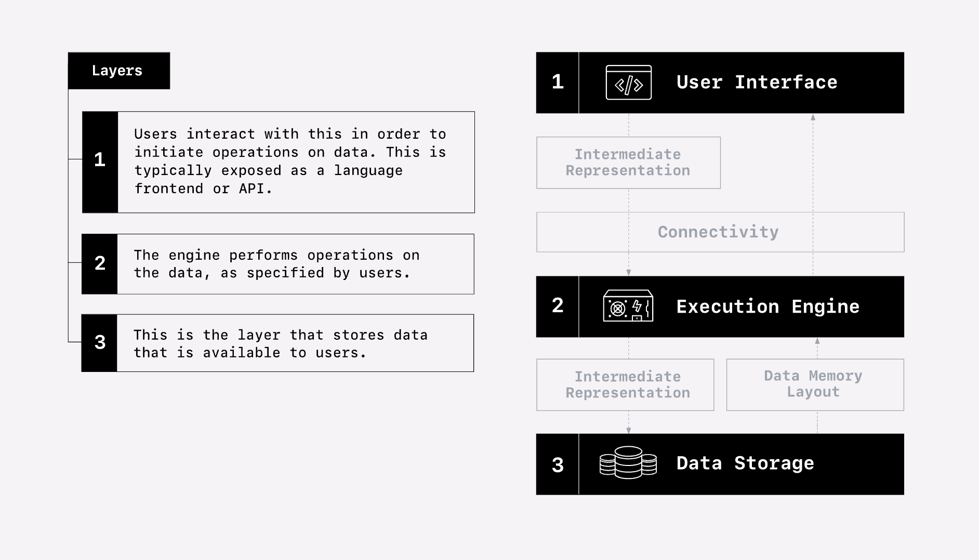979x560 pixels.
Task: Click the database stack icon beside Data Storage
Action: tap(628, 463)
